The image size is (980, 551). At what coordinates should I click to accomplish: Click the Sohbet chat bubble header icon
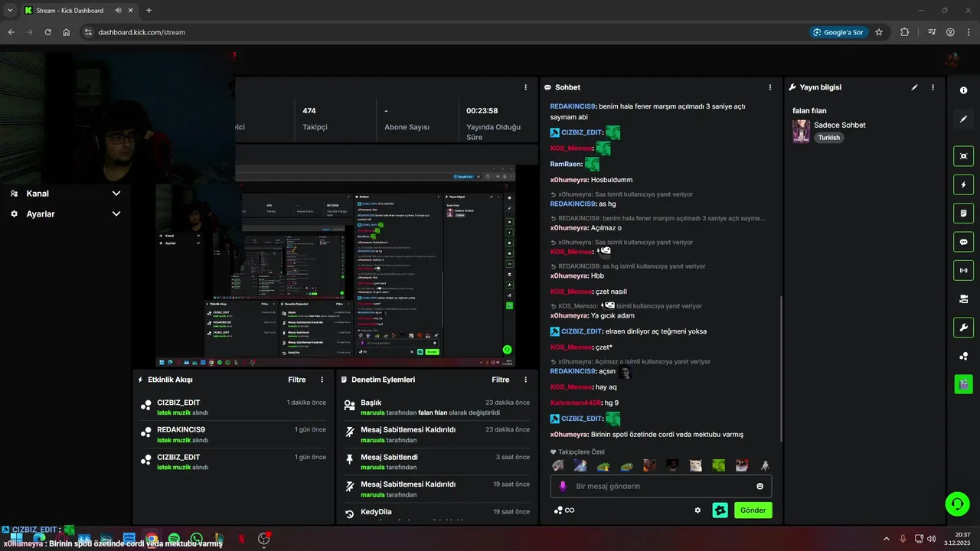click(x=548, y=87)
